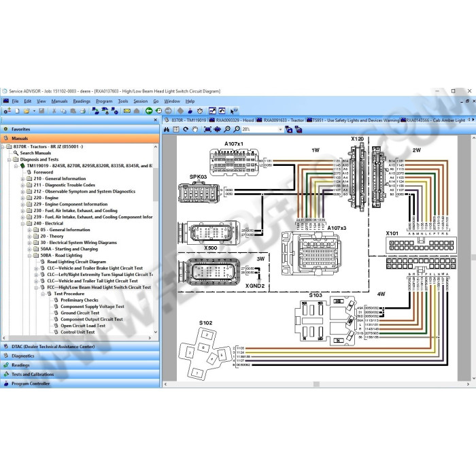
Task: Open the Program Controller panel
Action: [x=80, y=384]
